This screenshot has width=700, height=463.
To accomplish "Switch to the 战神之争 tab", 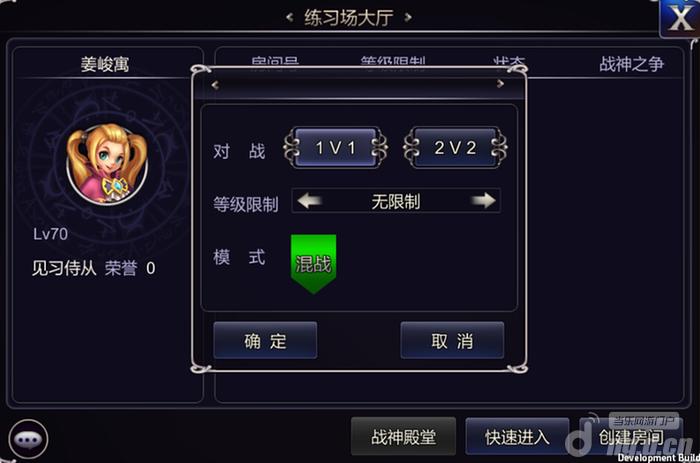I will (631, 64).
